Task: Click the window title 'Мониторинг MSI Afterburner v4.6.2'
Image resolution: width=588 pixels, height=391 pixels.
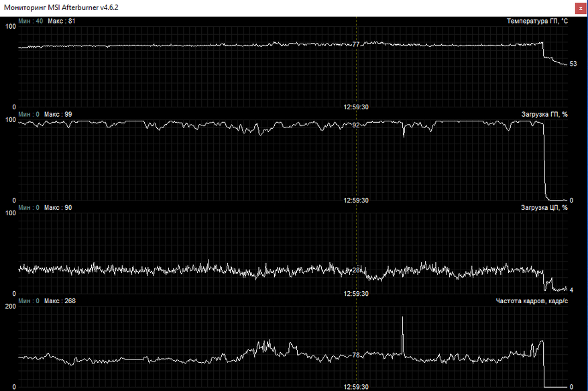Action: click(x=61, y=7)
